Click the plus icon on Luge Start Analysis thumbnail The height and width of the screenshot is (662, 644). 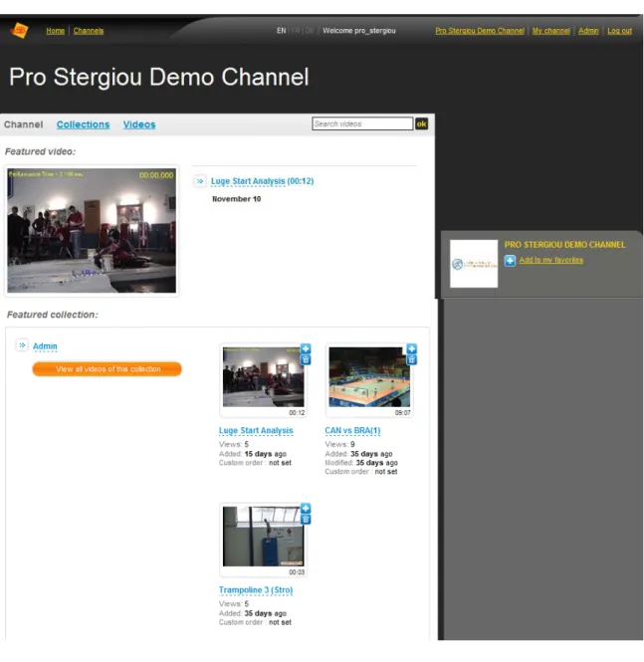point(306,348)
